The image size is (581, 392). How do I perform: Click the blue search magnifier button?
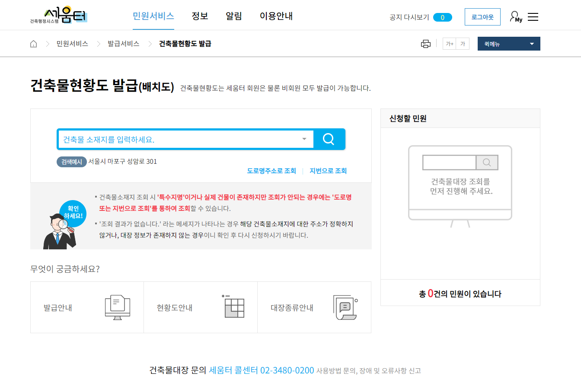329,139
